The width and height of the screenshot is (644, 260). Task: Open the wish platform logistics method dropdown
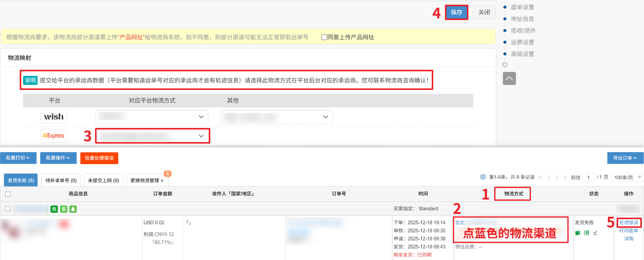tap(152, 117)
